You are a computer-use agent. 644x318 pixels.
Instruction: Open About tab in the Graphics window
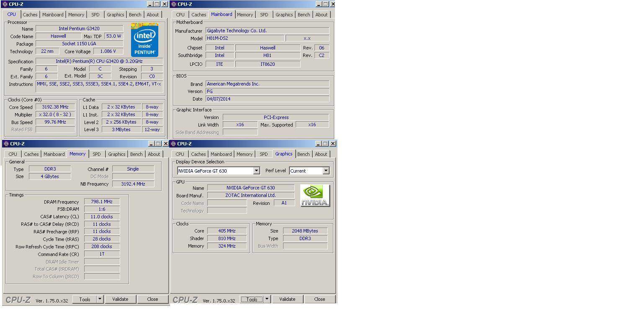[321, 154]
